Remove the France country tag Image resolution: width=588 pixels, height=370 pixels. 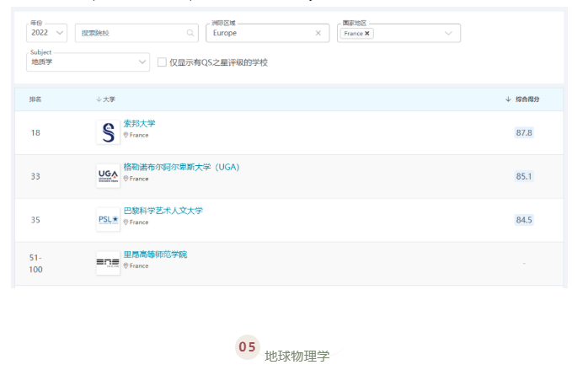(367, 34)
